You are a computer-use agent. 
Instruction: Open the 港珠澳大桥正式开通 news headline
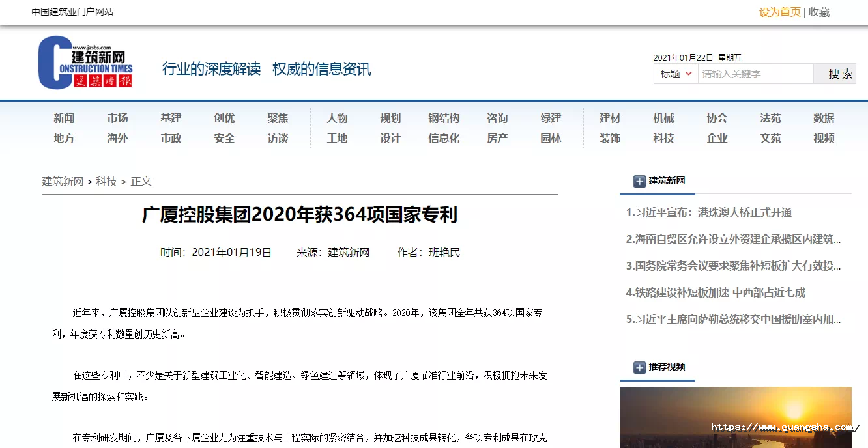(x=709, y=212)
